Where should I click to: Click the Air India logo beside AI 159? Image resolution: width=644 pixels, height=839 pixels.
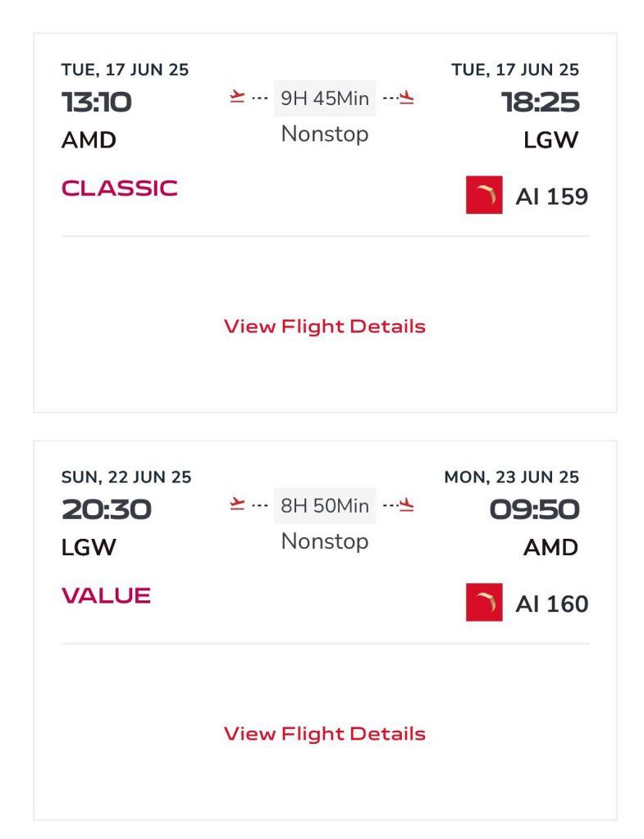484,195
